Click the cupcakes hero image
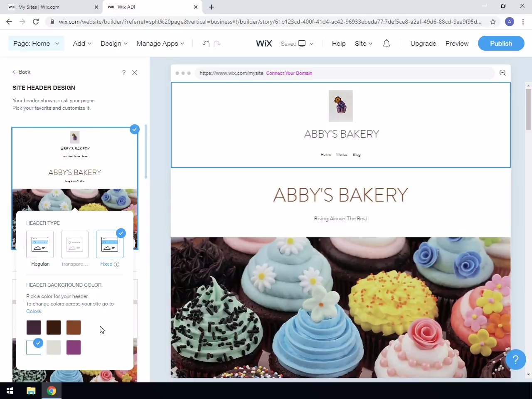 pyautogui.click(x=340, y=308)
